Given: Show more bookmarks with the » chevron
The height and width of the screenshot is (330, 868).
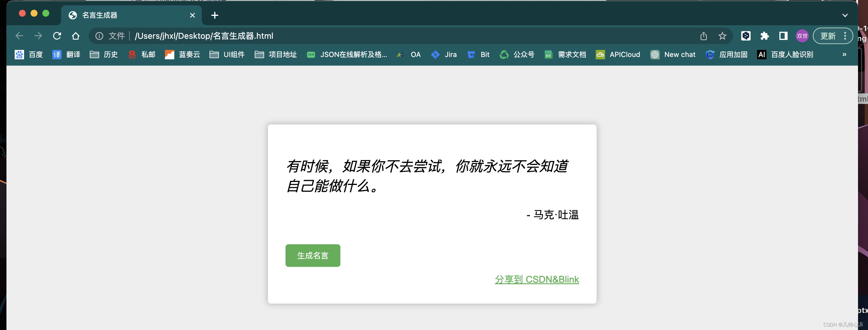Looking at the screenshot, I should 844,55.
